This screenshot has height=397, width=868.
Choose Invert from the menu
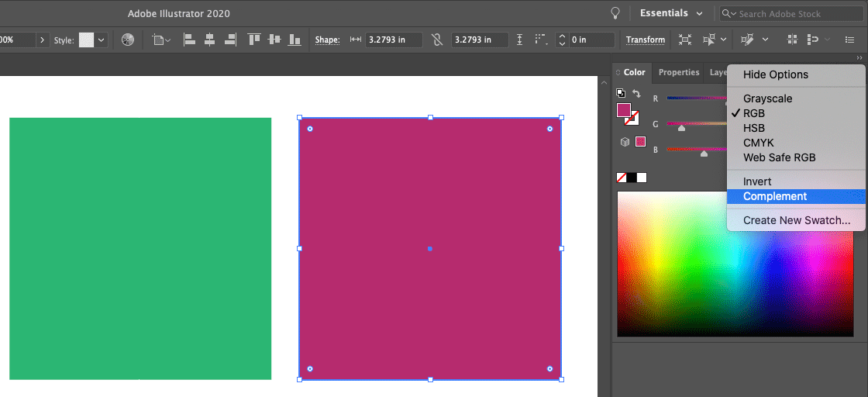(795, 181)
